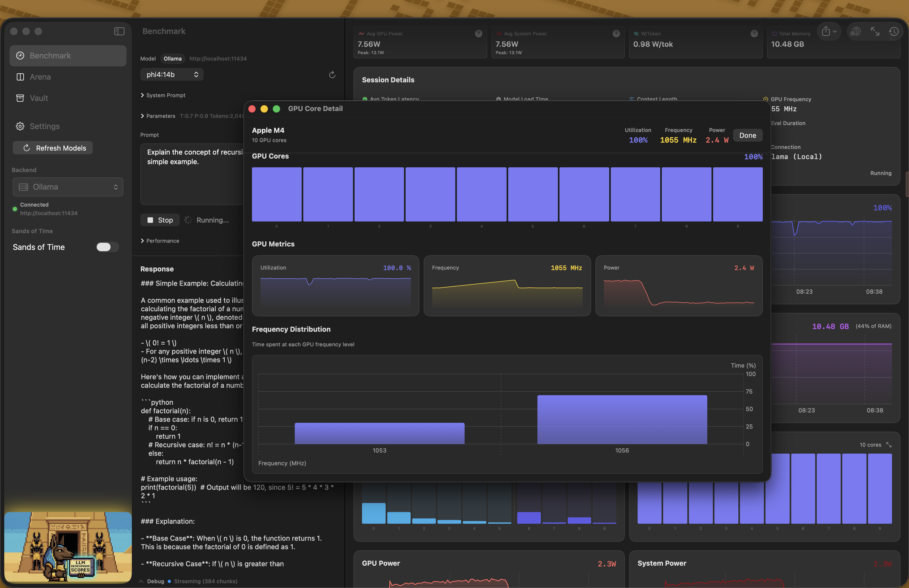Click the 'System Power' chart title
The height and width of the screenshot is (588, 909).
click(x=662, y=563)
